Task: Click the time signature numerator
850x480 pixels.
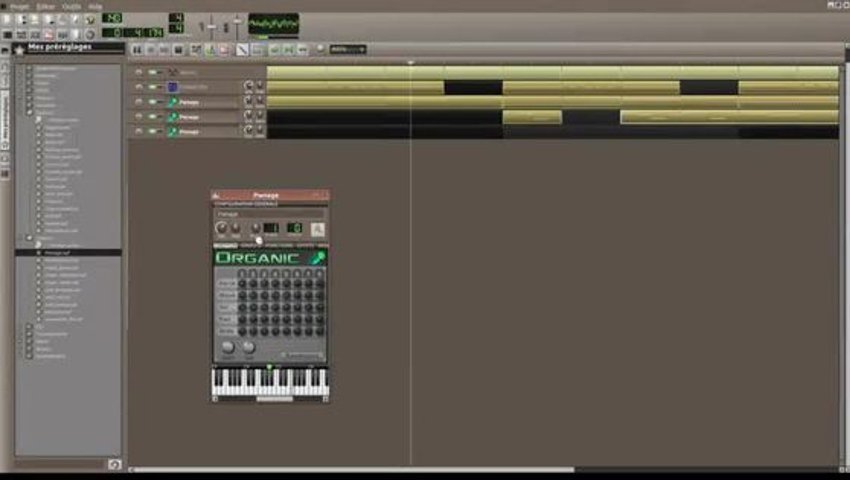Action: (176, 18)
